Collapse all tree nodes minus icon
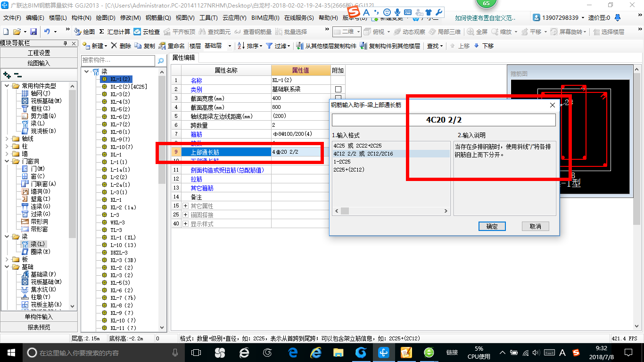 click(x=17, y=74)
